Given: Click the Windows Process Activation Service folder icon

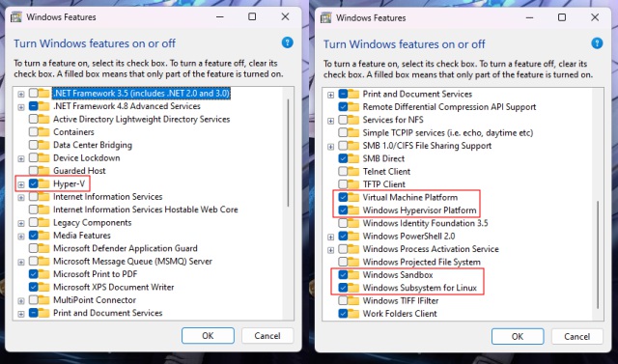Looking at the screenshot, I should tap(353, 249).
